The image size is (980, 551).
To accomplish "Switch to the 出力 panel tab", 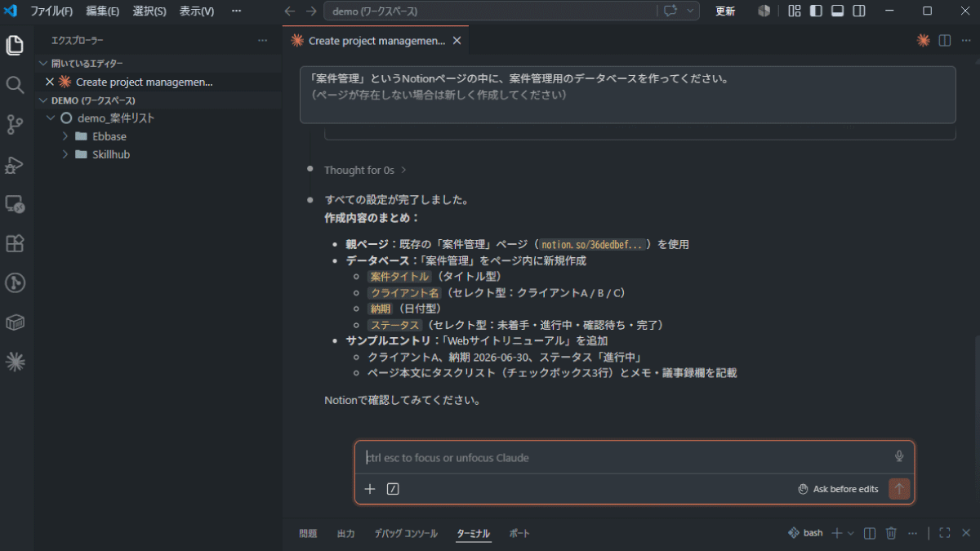I will [346, 533].
